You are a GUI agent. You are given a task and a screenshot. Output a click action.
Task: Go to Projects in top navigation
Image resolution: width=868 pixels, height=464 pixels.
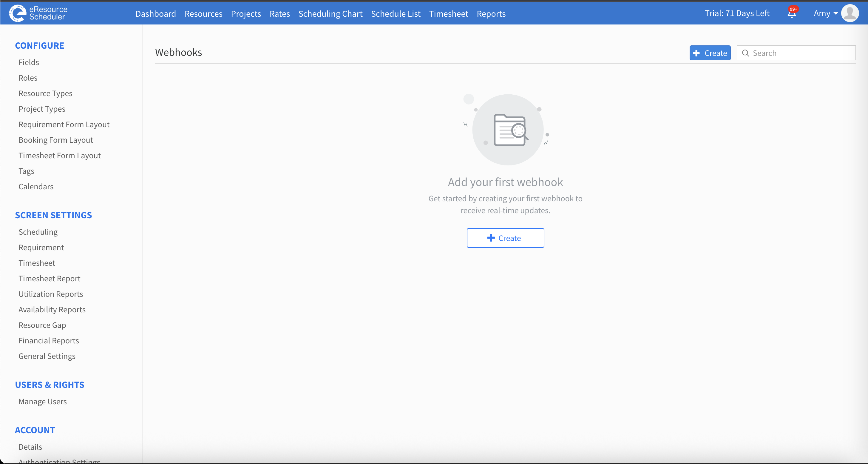(246, 13)
